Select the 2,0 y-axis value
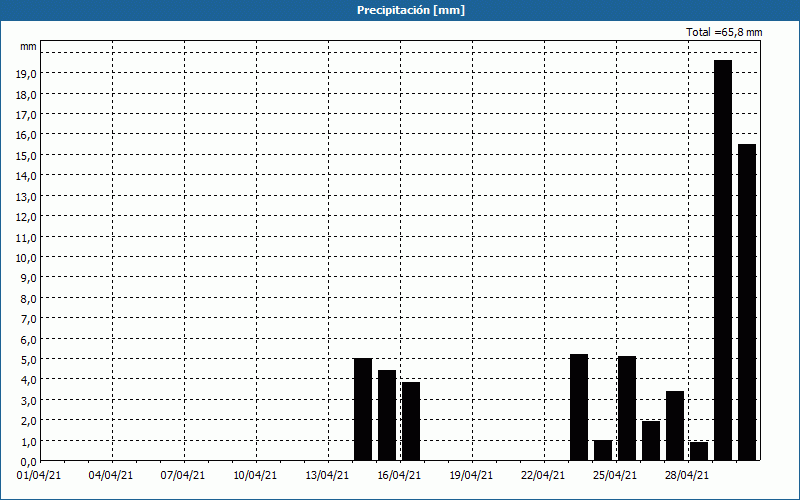800x500 pixels. coord(28,421)
